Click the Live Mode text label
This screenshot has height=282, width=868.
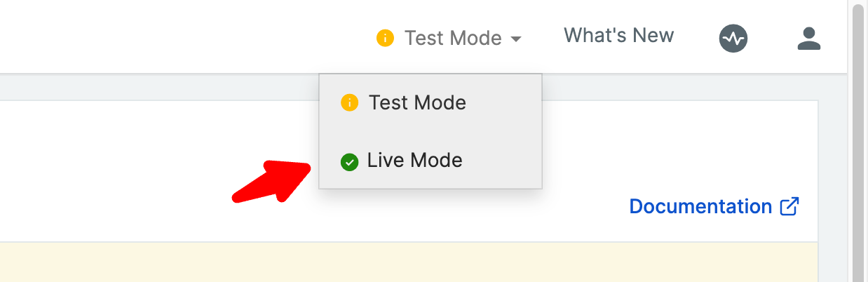(x=414, y=161)
